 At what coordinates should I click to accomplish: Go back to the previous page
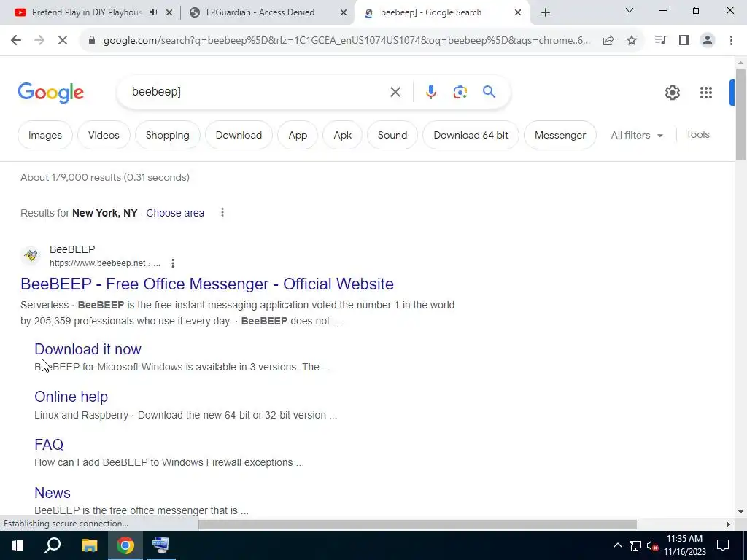coord(16,41)
